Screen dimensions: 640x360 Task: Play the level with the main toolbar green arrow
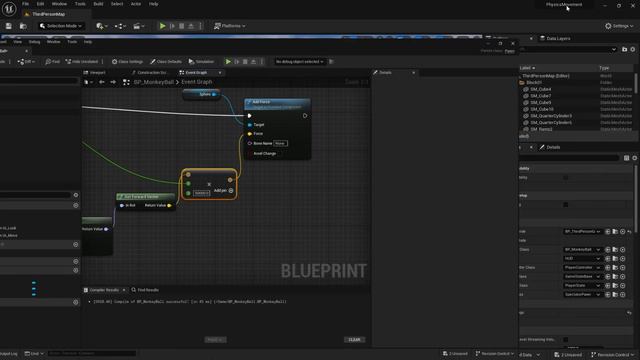pyautogui.click(x=162, y=26)
